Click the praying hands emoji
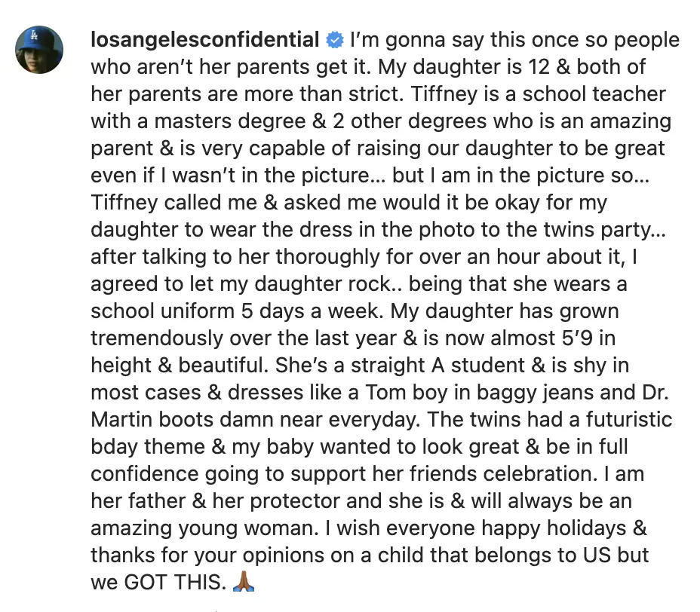 point(243,582)
